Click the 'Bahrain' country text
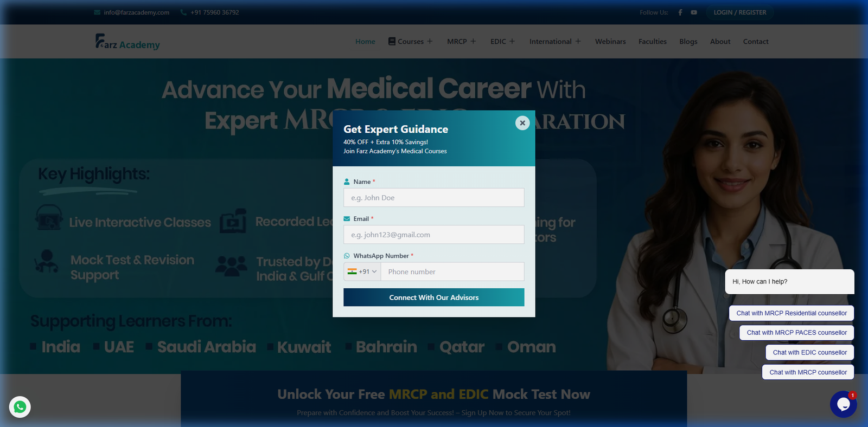 (x=387, y=347)
